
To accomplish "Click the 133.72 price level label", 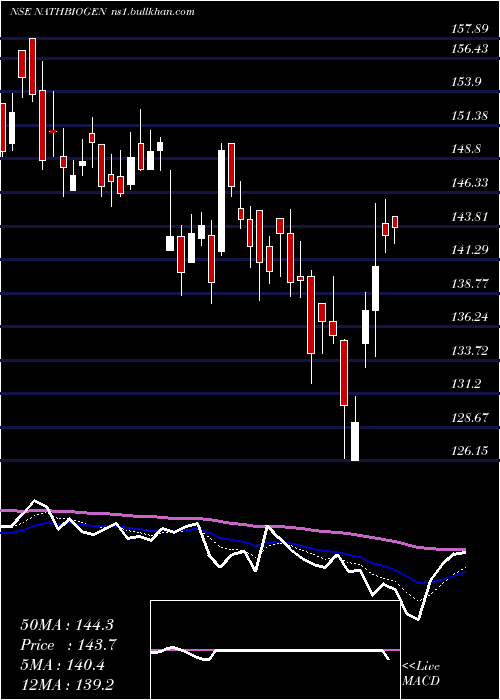I will click(470, 350).
